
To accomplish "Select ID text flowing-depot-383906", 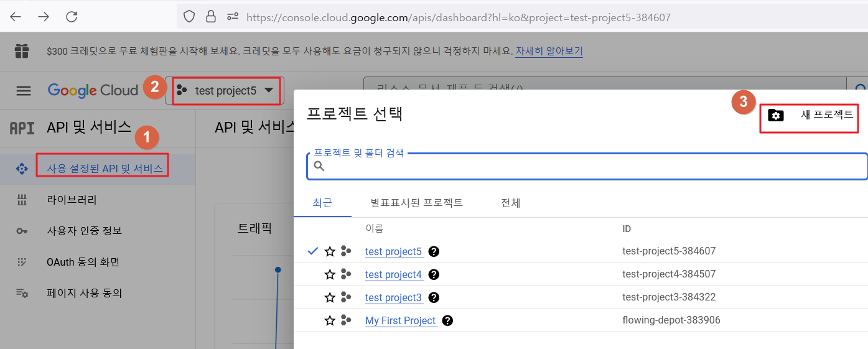I will pyautogui.click(x=671, y=320).
